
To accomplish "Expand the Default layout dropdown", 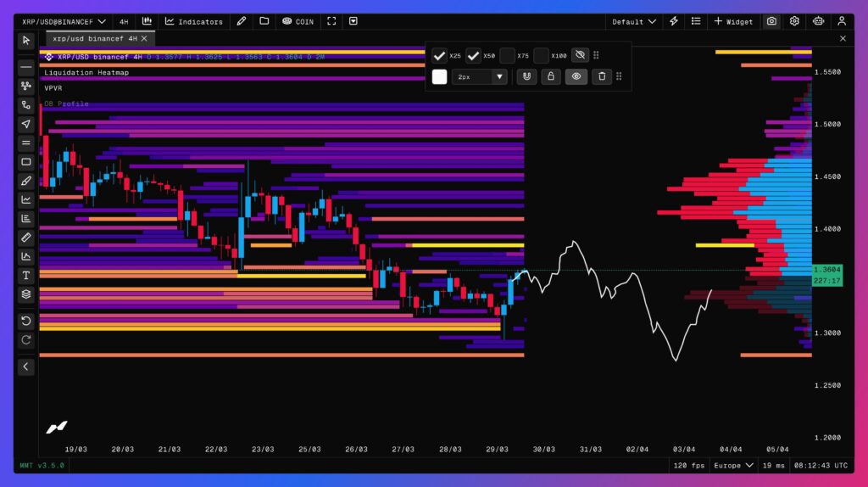I will tap(634, 21).
